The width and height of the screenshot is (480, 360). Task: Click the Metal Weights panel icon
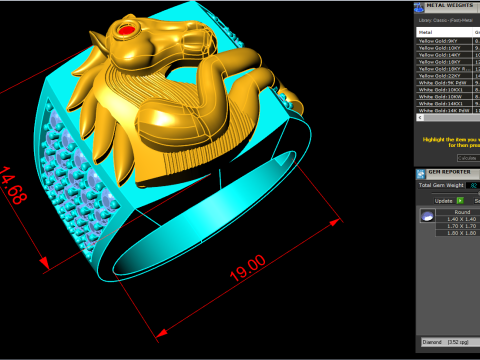[x=419, y=7]
